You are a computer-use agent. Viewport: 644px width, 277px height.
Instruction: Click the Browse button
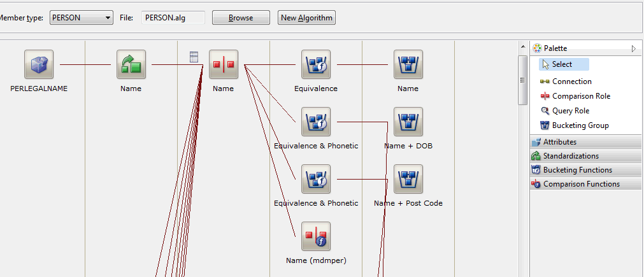(241, 18)
